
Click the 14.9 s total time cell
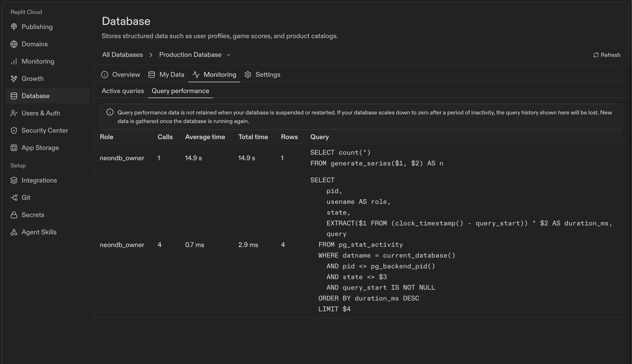coord(246,158)
